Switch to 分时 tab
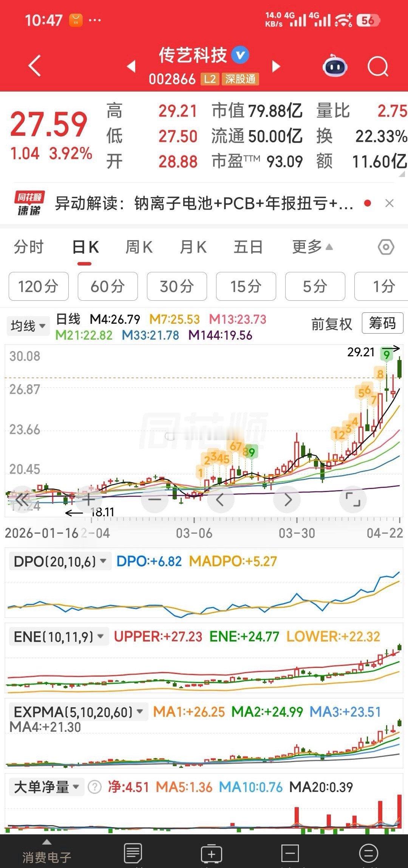 29,247
